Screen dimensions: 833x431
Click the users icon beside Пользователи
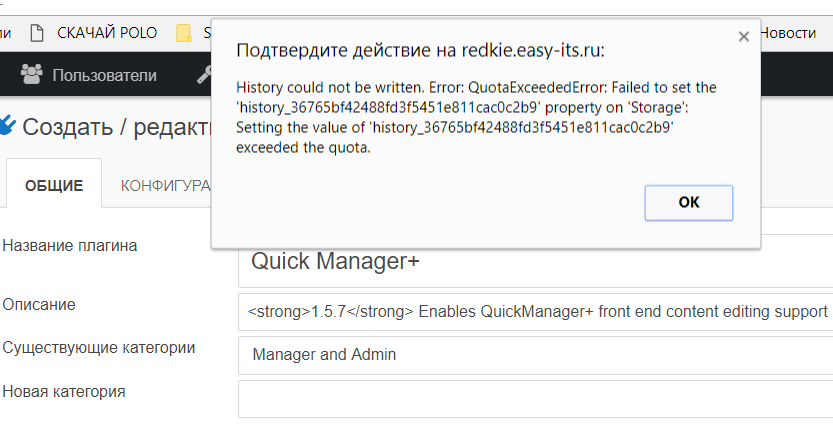(32, 74)
